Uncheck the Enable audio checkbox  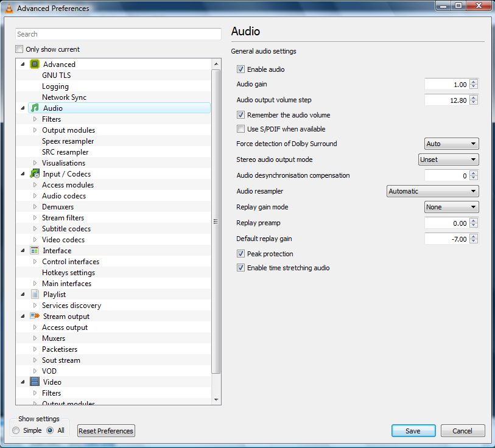[240, 69]
